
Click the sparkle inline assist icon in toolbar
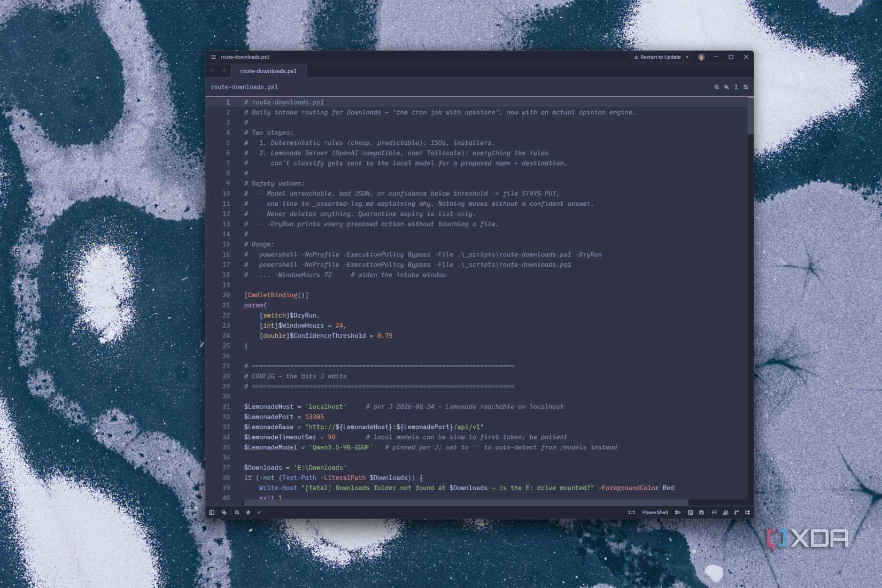(x=726, y=87)
